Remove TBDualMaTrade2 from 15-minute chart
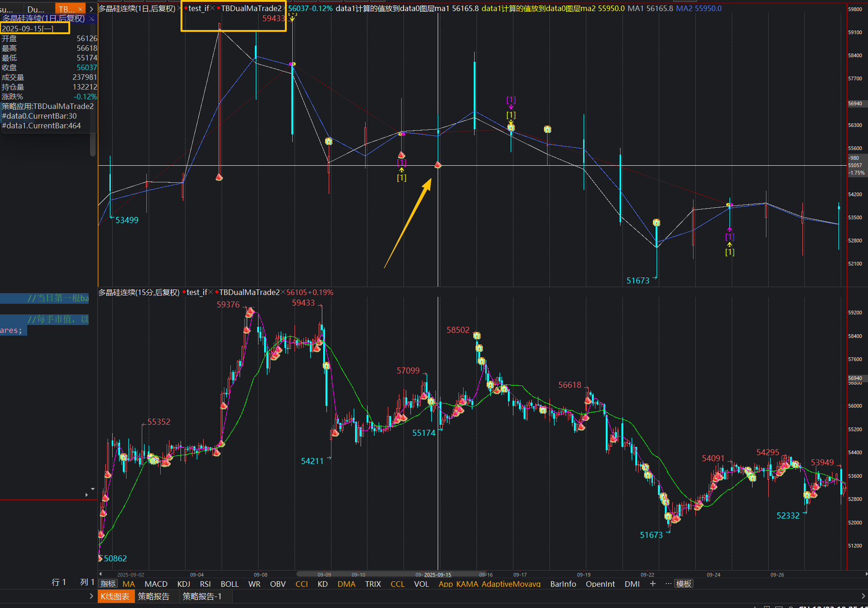868x608 pixels. click(x=283, y=292)
